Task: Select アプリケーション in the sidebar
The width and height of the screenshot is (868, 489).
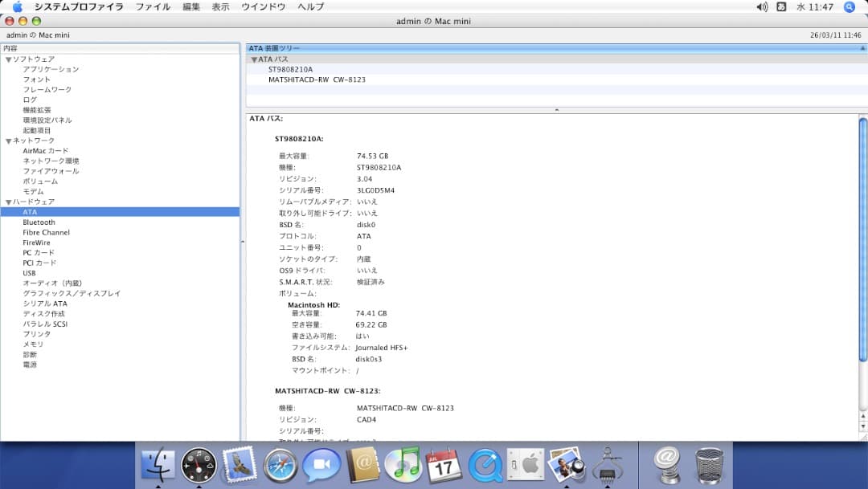Action: [51, 69]
